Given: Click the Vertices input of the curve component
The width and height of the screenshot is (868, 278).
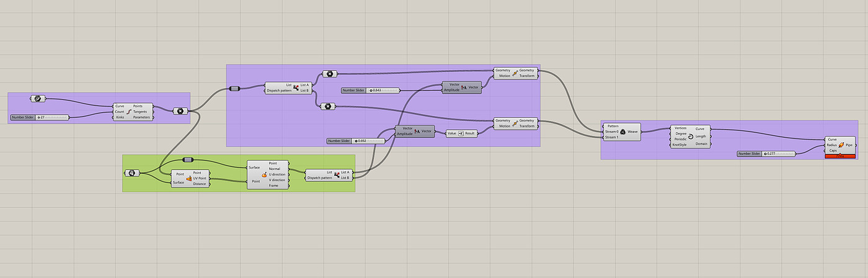Looking at the screenshot, I should pos(680,128).
